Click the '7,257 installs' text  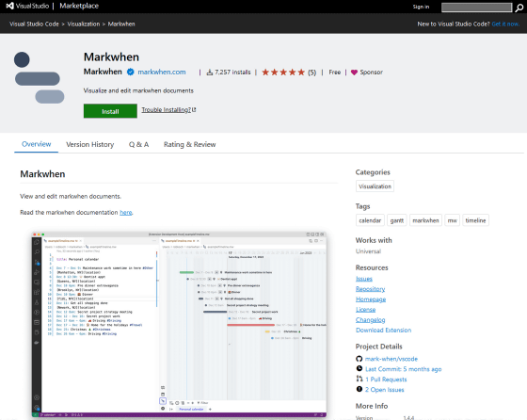232,72
